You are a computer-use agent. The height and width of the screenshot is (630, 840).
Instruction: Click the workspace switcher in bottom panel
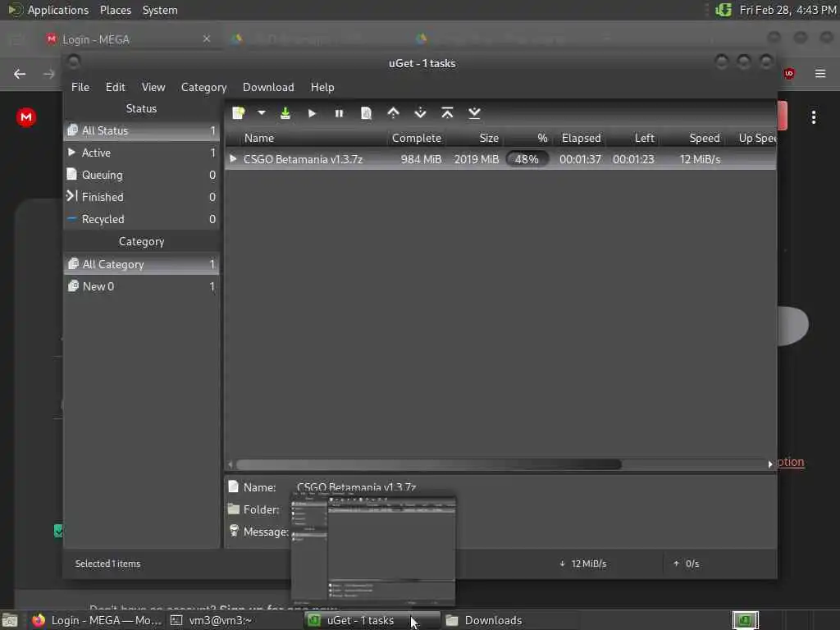click(x=745, y=620)
